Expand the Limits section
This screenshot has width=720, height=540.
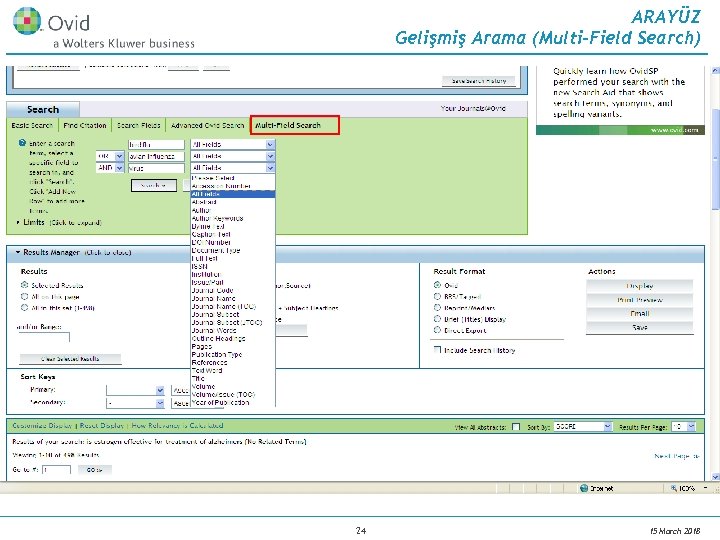click(x=33, y=222)
